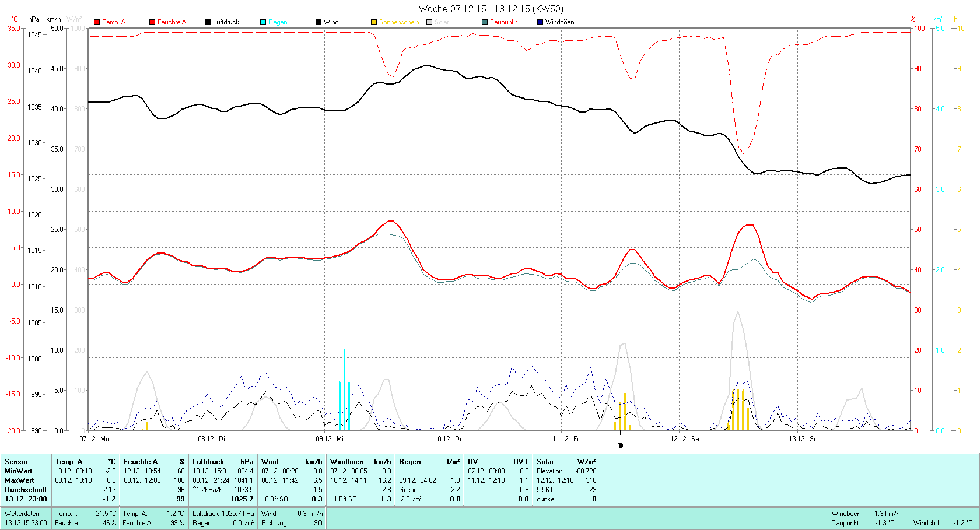The image size is (980, 530).
Task: Click the new moon marker below the time axis
Action: point(620,445)
